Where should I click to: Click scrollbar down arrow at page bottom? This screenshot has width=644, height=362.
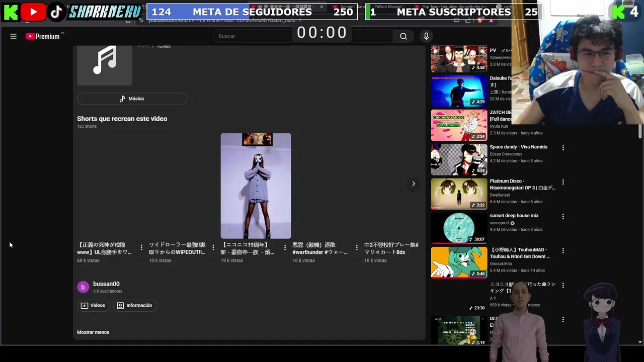coord(640,342)
